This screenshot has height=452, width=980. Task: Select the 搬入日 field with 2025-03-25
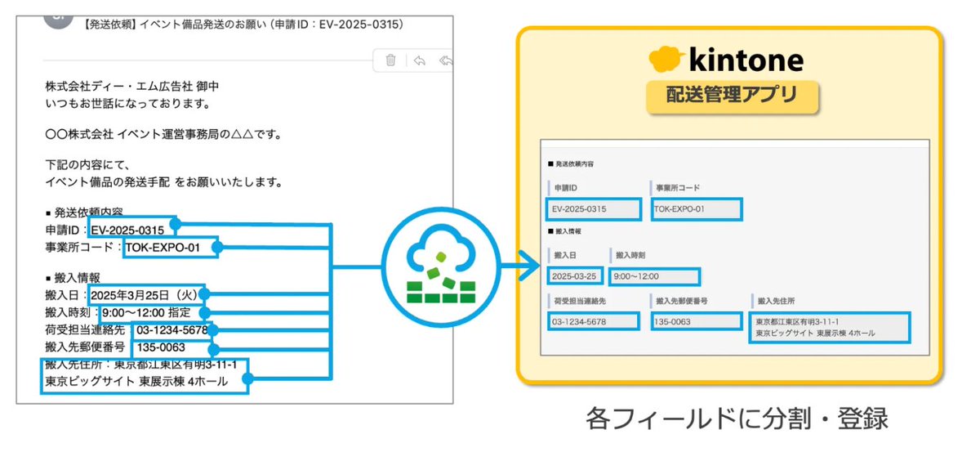[x=577, y=276]
